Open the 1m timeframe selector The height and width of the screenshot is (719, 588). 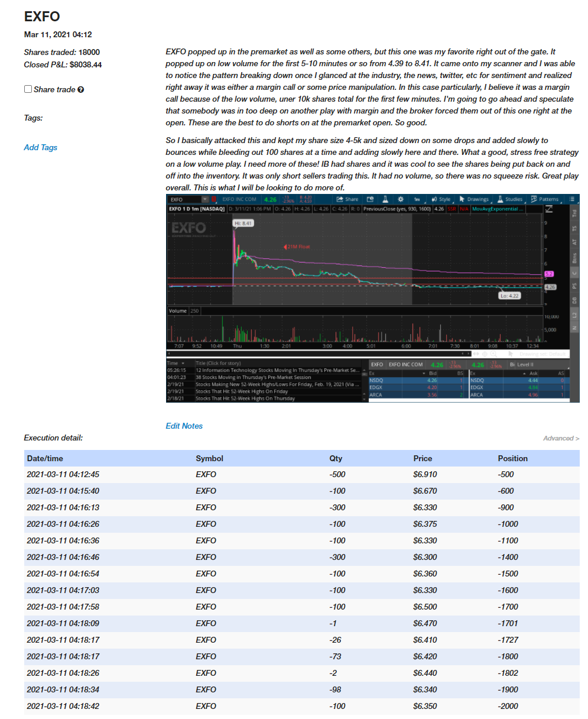point(418,199)
